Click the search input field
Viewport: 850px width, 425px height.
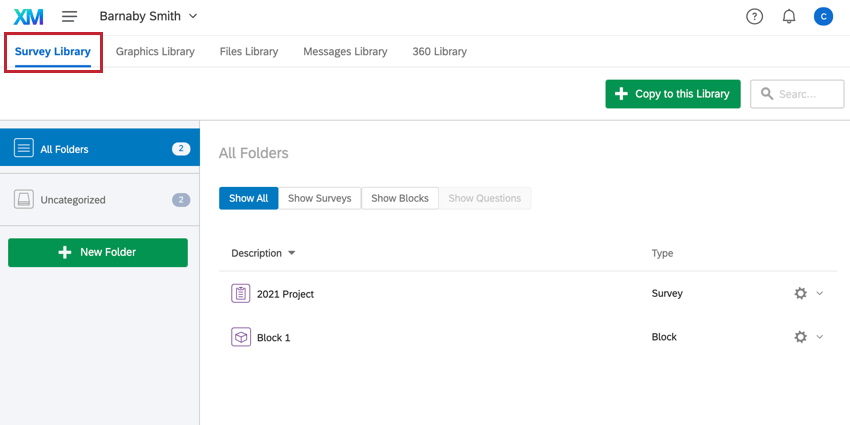pyautogui.click(x=797, y=94)
